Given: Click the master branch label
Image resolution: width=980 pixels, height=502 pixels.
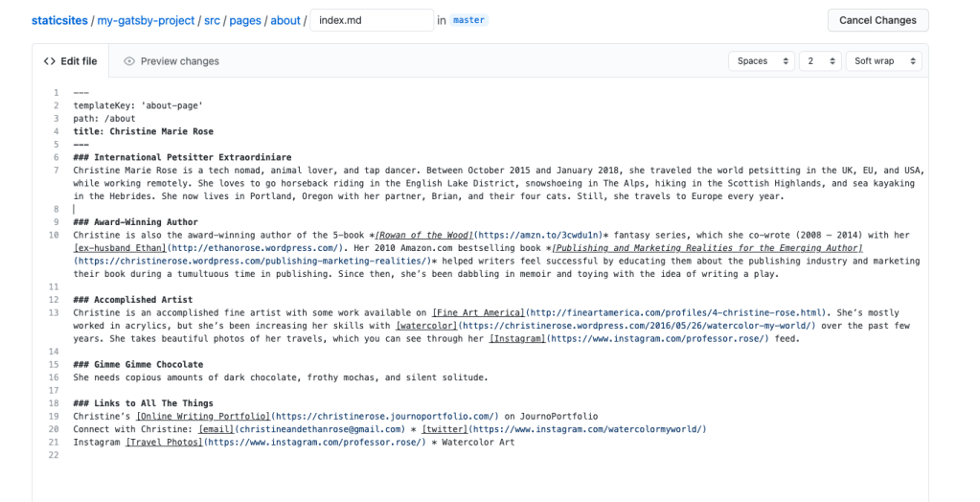Looking at the screenshot, I should (468, 20).
